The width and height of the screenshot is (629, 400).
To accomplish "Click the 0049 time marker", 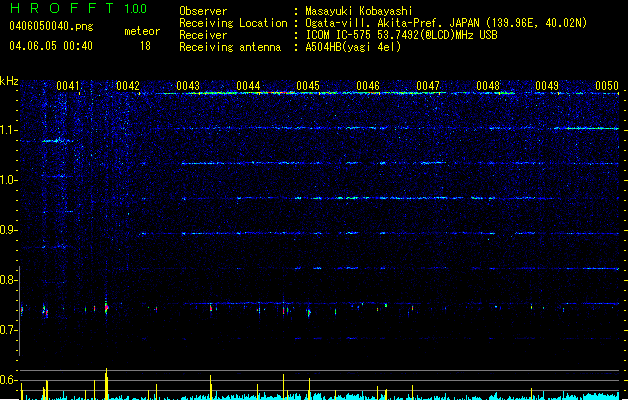I will [x=547, y=86].
